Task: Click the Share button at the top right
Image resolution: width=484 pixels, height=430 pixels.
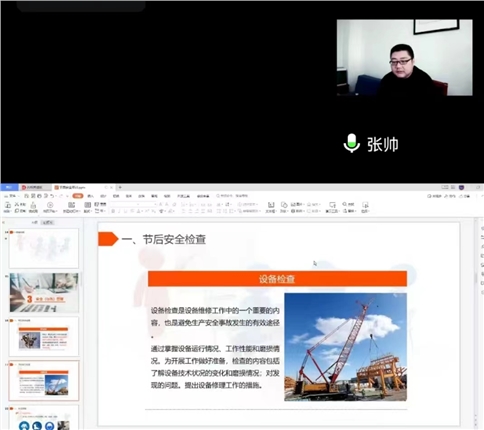Action: click(464, 196)
